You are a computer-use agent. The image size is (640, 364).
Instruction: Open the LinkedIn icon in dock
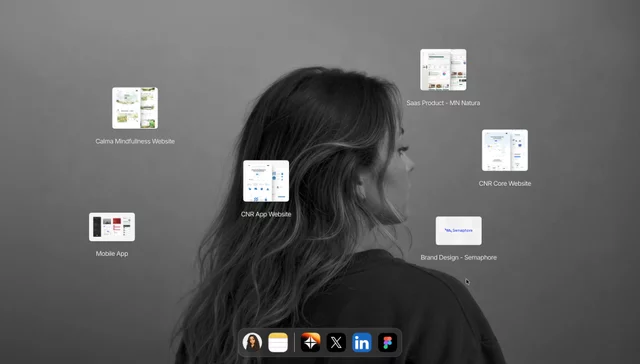(362, 342)
